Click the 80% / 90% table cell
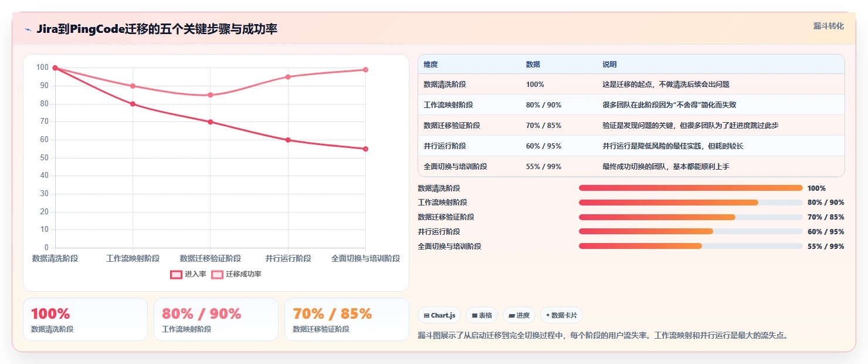Viewport: 868px width, 364px height. click(544, 105)
